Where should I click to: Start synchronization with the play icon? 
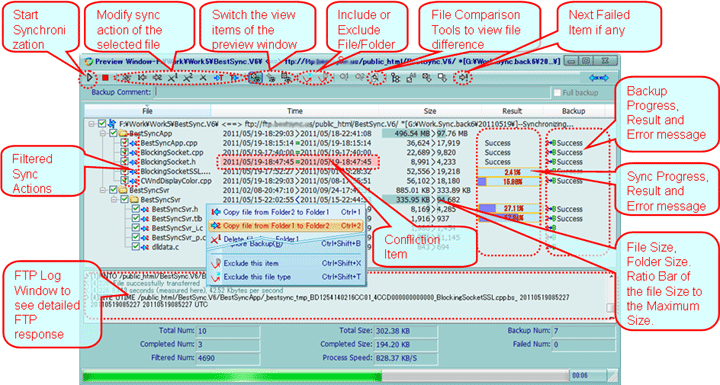point(90,78)
